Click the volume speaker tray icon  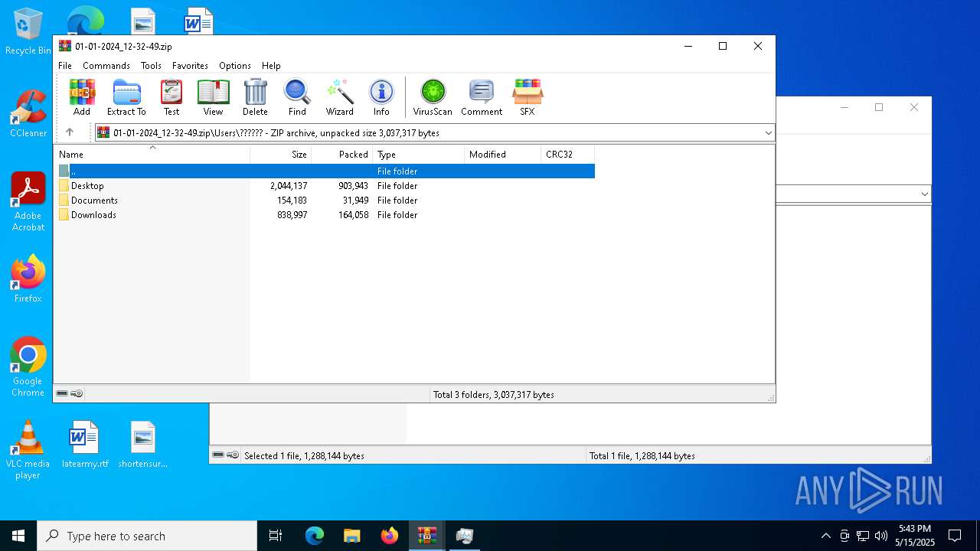click(x=881, y=536)
